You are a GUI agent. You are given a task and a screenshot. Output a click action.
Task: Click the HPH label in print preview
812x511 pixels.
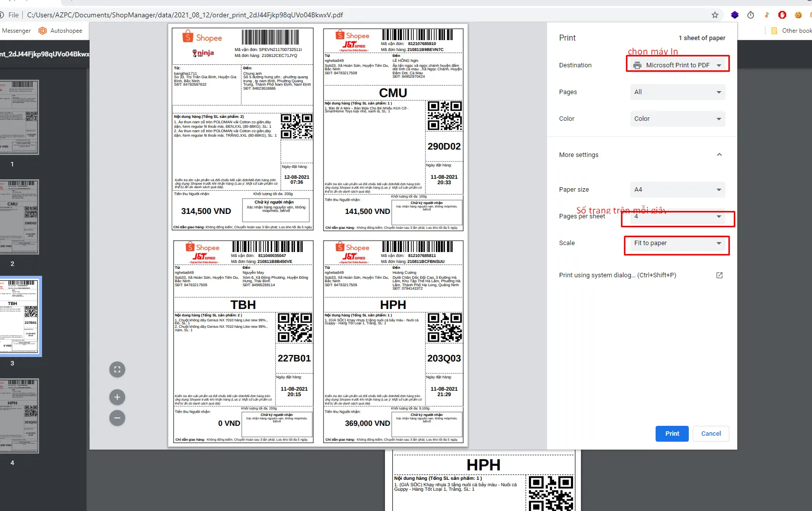tap(393, 342)
